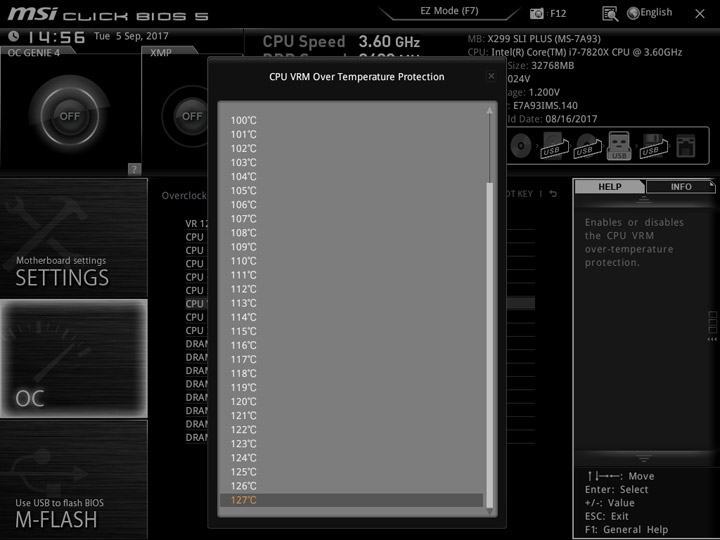Screen dimensions: 720x540
Task: Click the scroll up arrow of the temperature list
Action: pyautogui.click(x=489, y=110)
